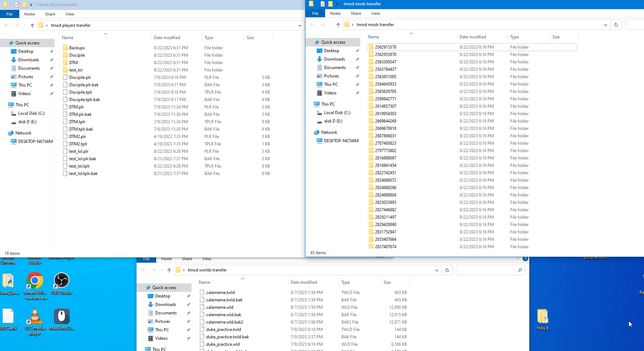Select the KREC.ahk desktop file

tap(8, 319)
